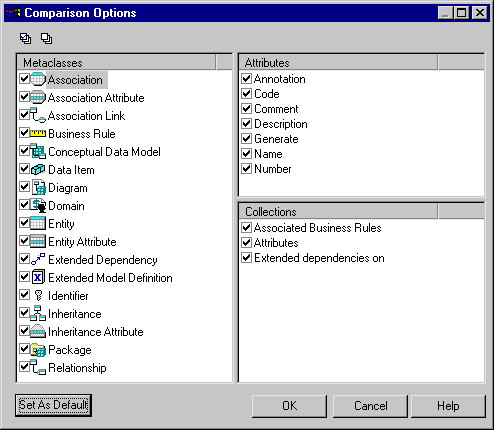Click the Deselect All toolbar icon

(x=46, y=38)
